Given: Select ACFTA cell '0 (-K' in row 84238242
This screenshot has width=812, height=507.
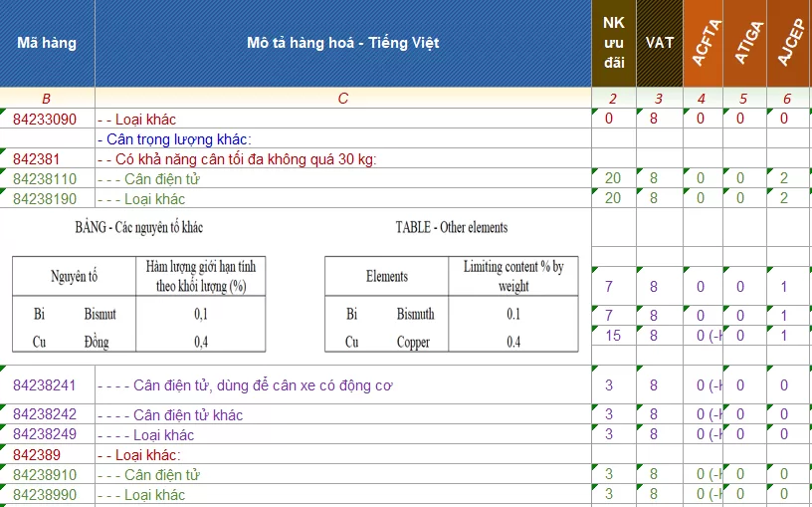Looking at the screenshot, I should pos(704,414).
